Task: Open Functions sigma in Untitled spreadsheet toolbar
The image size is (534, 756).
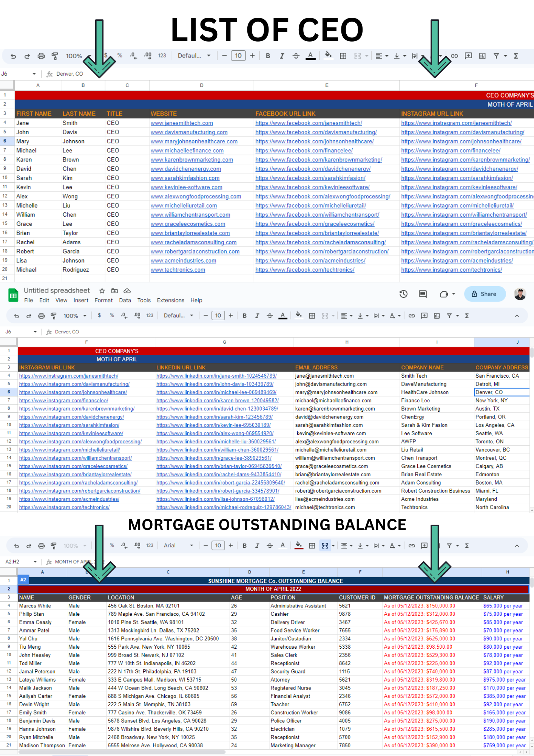Action: (467, 316)
